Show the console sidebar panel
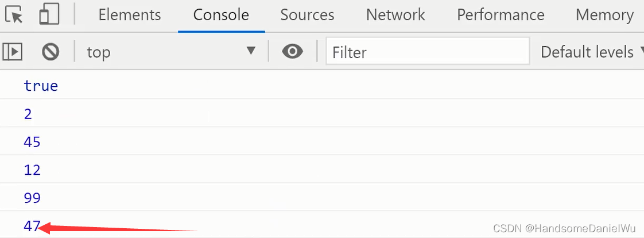644x238 pixels. (13, 52)
